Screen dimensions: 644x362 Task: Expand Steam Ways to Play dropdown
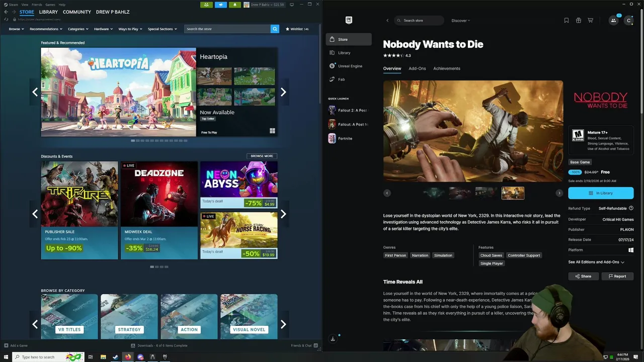pos(130,29)
